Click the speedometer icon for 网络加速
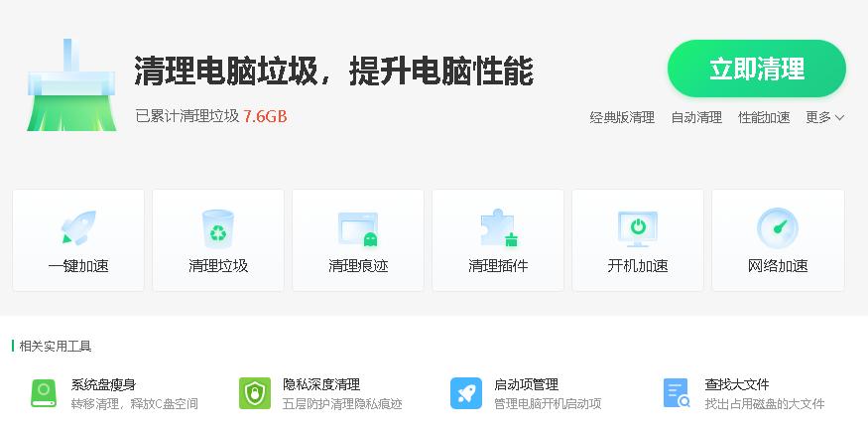Screen dimensions: 868x433 pos(778,227)
